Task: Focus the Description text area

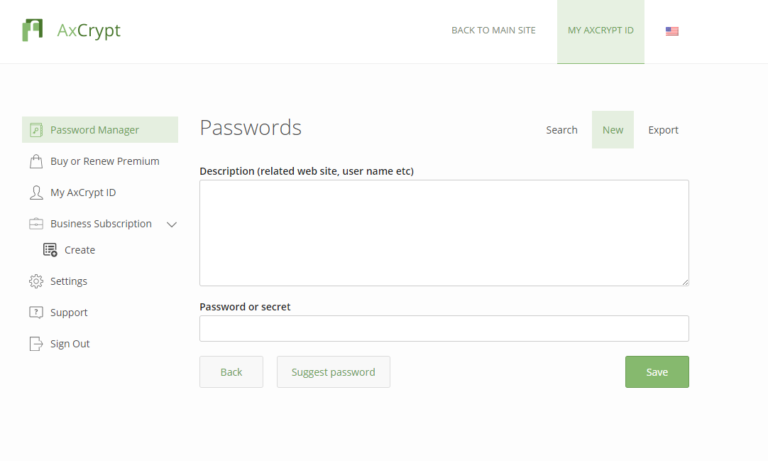Action: click(x=444, y=233)
